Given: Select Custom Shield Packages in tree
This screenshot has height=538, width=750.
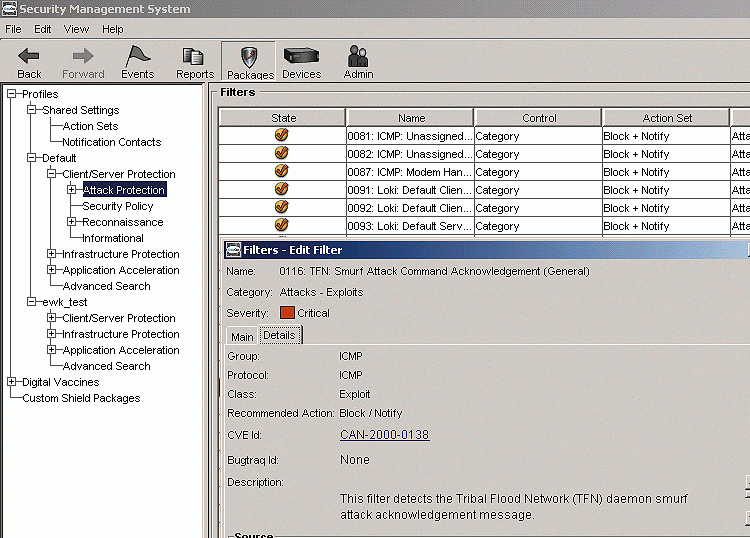Looking at the screenshot, I should (x=81, y=398).
